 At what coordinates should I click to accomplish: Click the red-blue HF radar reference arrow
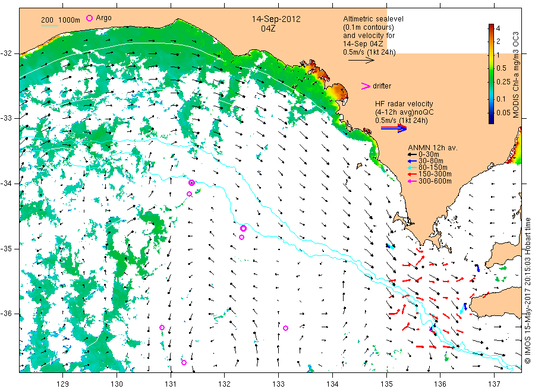coord(394,128)
